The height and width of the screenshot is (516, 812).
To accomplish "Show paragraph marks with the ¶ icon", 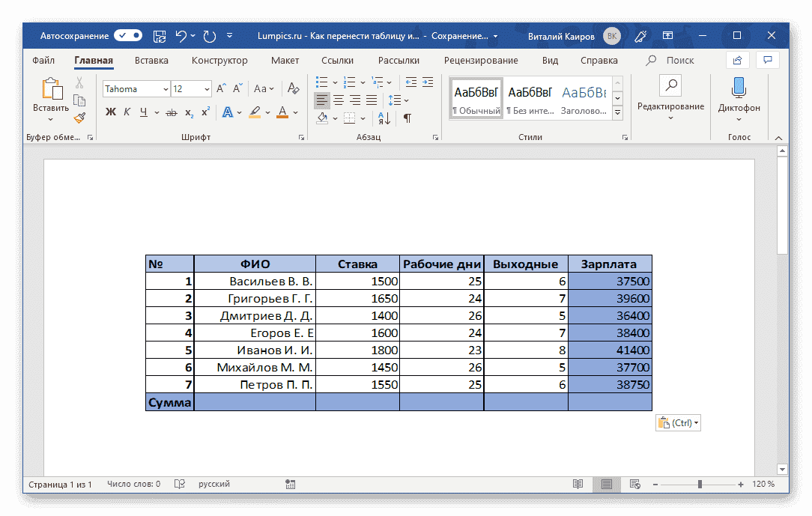I will pyautogui.click(x=407, y=118).
